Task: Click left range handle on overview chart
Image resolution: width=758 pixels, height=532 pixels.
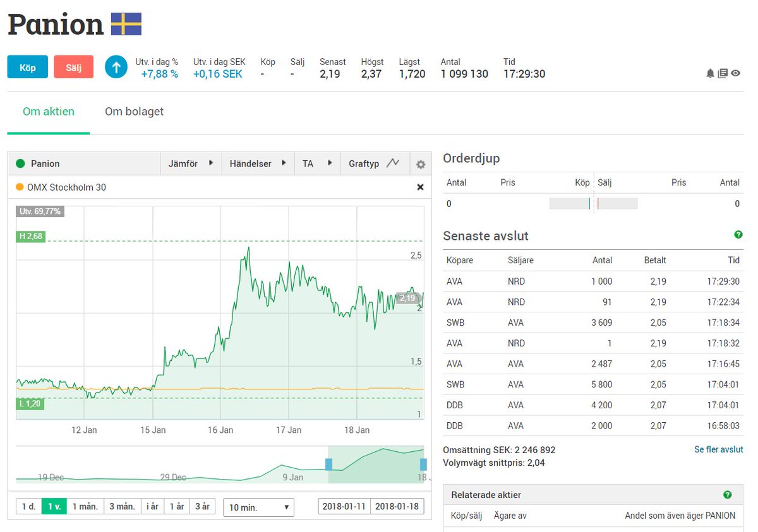Action: coord(328,464)
